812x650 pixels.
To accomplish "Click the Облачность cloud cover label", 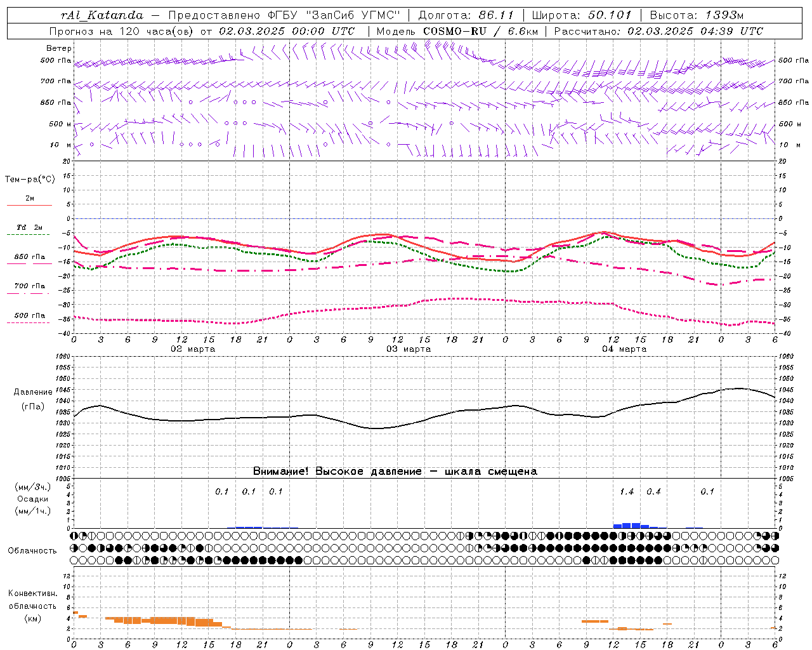I will click(x=32, y=550).
